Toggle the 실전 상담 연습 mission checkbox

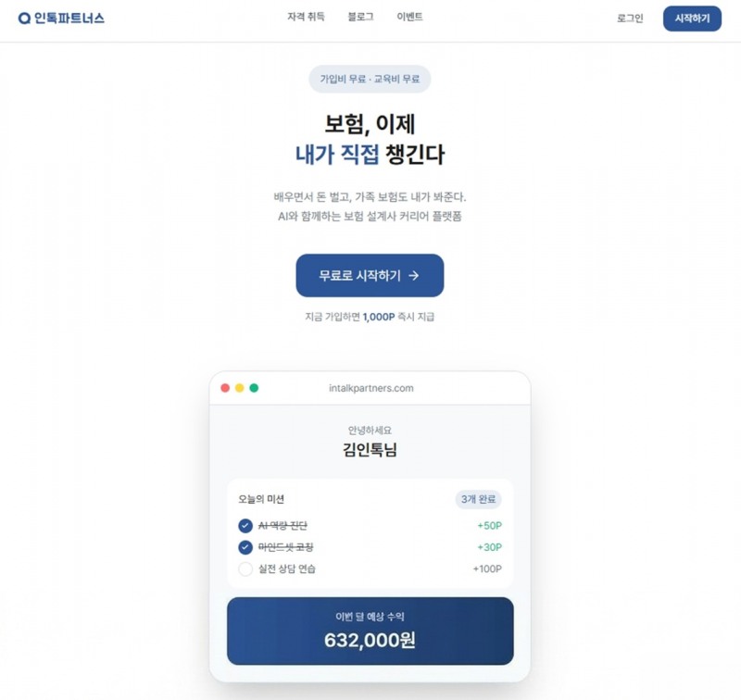[245, 568]
